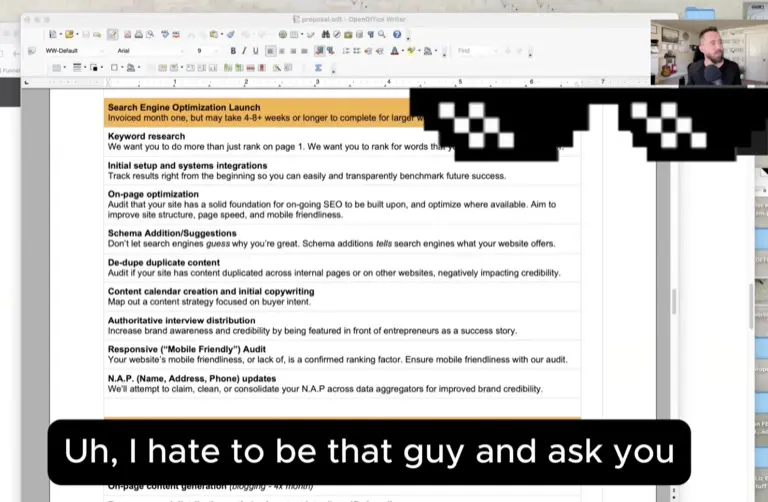Click the webcam video thumbnail
The image size is (768, 502).
point(709,52)
